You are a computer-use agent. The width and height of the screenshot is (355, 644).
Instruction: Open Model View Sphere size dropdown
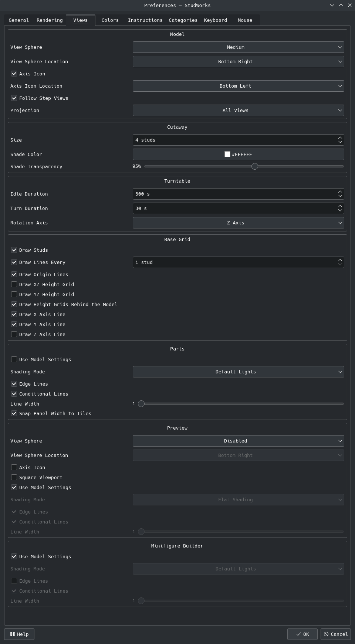[238, 47]
